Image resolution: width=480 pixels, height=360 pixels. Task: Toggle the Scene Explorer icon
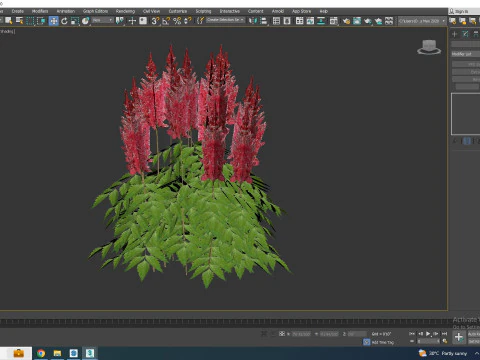[276, 21]
